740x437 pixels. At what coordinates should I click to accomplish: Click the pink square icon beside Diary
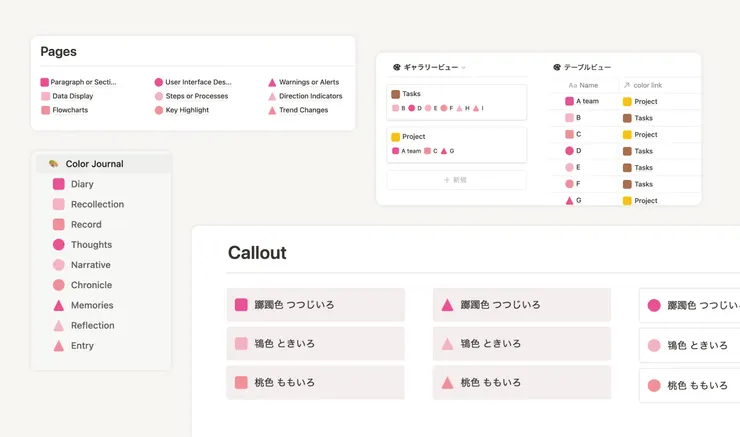point(59,184)
